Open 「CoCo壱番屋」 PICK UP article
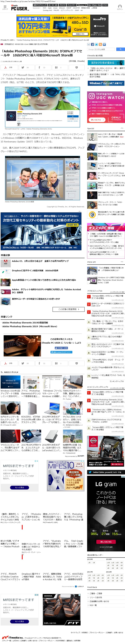125x644 pixels. 111,269
